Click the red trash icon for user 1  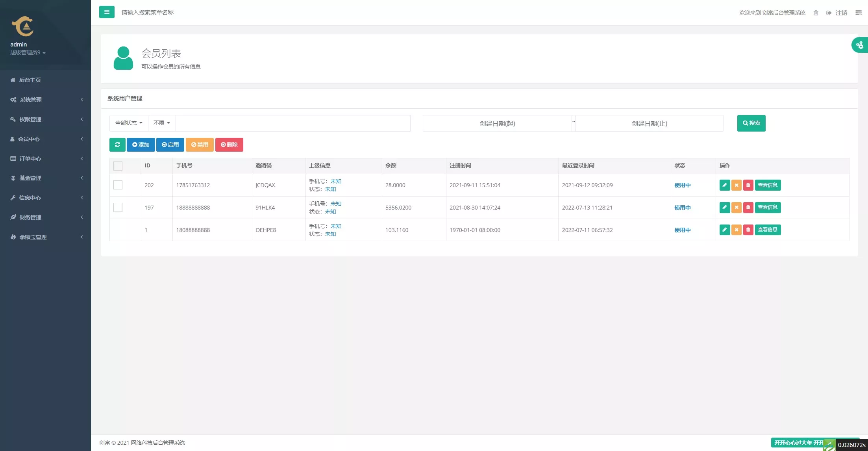coord(748,230)
